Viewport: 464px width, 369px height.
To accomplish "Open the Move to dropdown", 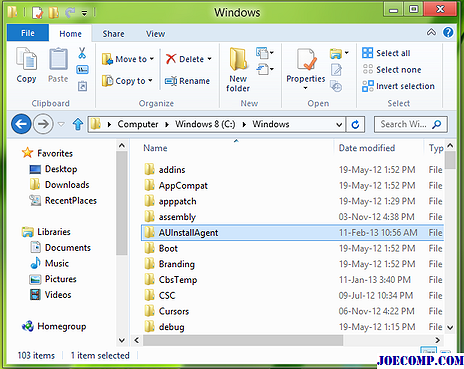I will pos(152,59).
